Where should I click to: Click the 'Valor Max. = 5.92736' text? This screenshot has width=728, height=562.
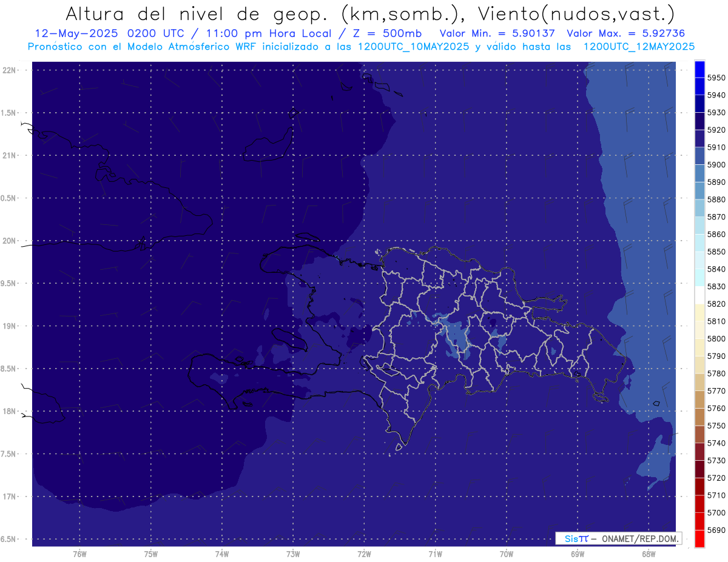pyautogui.click(x=626, y=33)
